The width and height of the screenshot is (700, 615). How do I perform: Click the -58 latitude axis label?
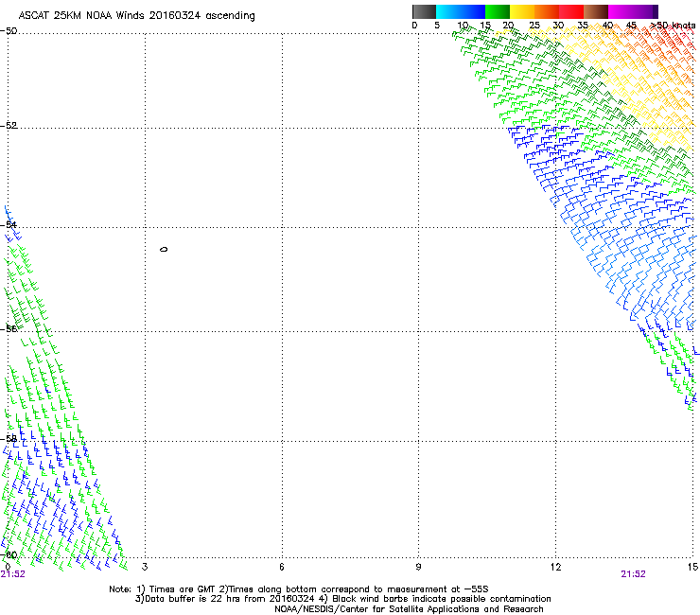pyautogui.click(x=9, y=439)
